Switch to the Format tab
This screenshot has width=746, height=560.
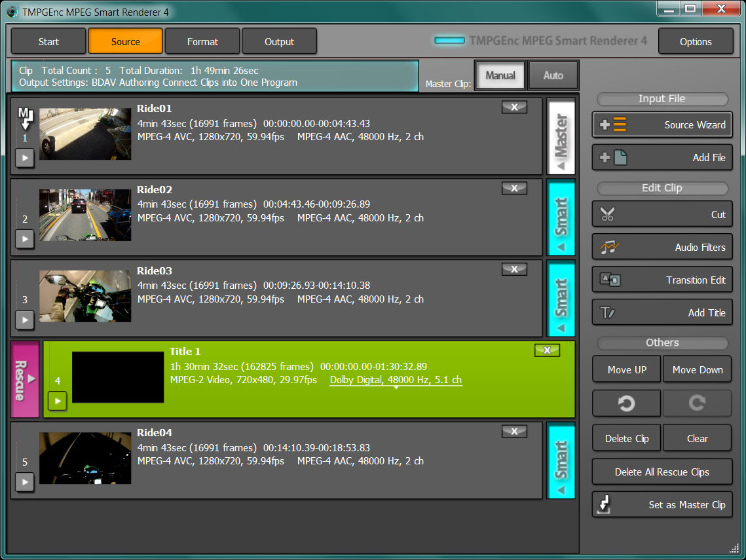pos(202,41)
